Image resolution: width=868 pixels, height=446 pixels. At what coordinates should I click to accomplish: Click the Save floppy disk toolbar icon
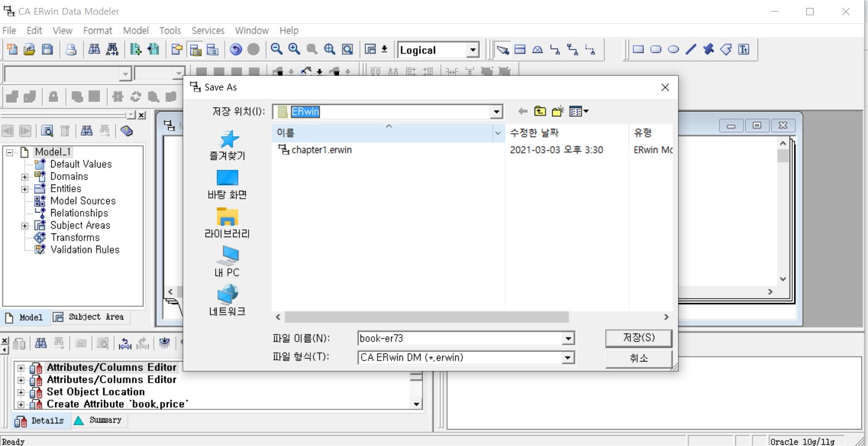[47, 49]
